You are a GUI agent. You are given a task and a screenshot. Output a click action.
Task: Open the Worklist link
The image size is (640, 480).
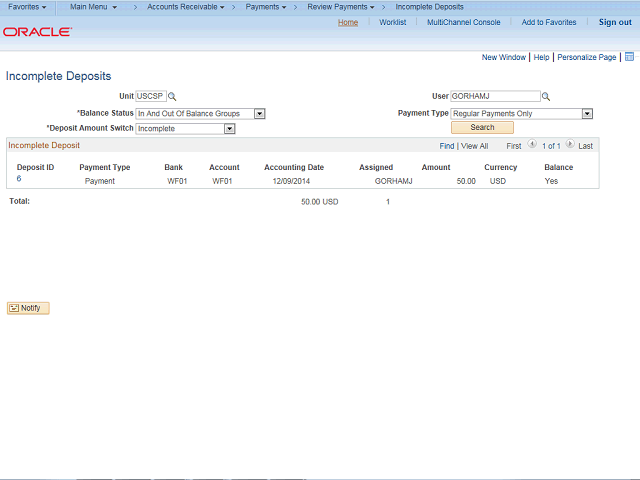coord(393,22)
